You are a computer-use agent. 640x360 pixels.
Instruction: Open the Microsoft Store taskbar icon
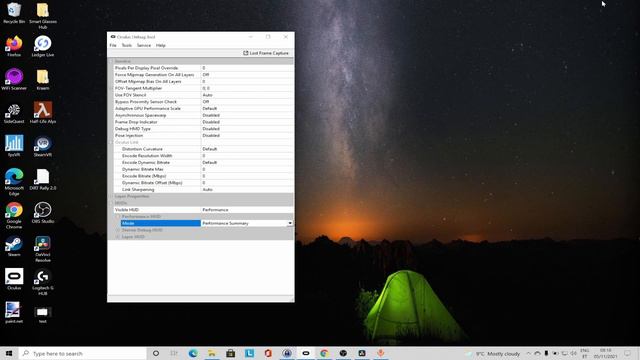231,353
